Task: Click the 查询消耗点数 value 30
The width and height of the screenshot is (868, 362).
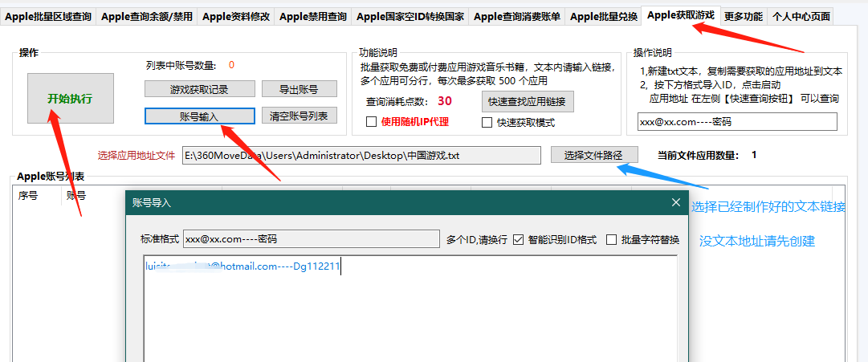Action: (x=445, y=101)
